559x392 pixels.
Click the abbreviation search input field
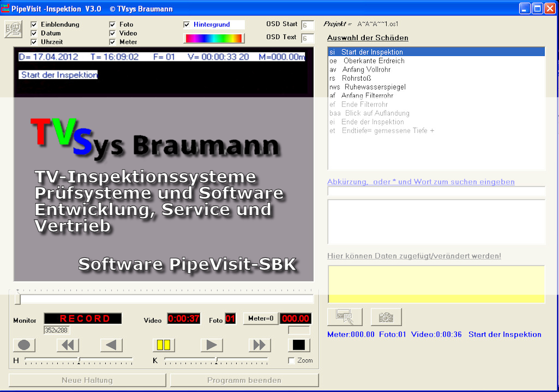coord(436,191)
